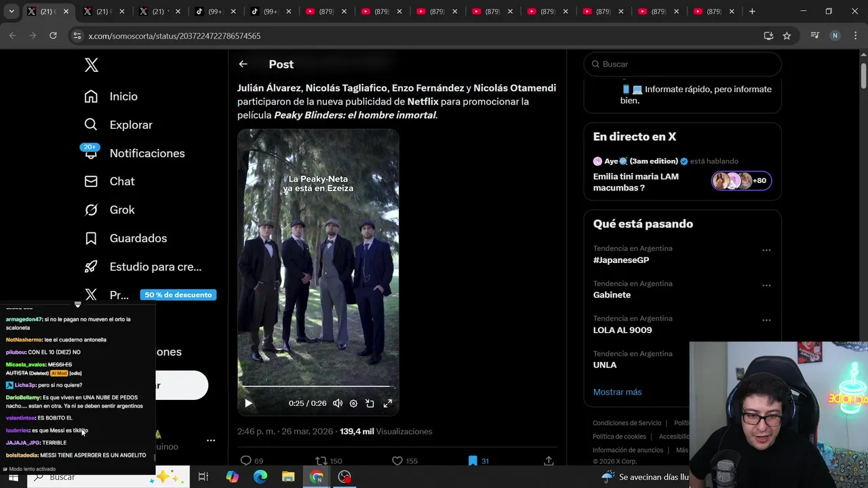Click the X Buscar search field

(682, 64)
